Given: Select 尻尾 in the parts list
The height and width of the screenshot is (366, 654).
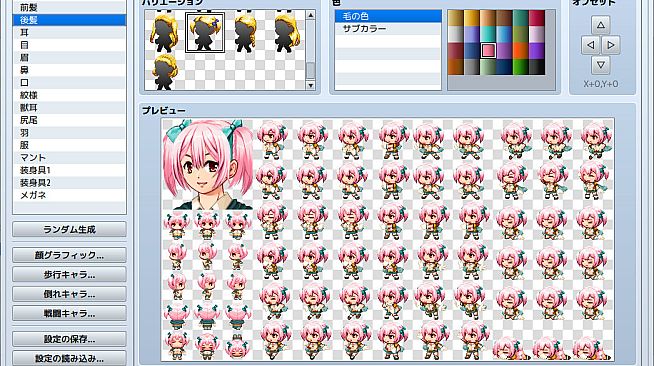Looking at the screenshot, I should click(x=69, y=120).
